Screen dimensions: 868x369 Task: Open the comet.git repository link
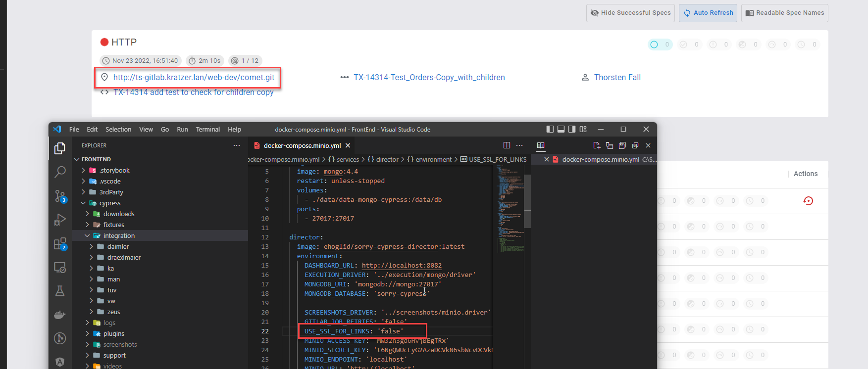coord(194,77)
